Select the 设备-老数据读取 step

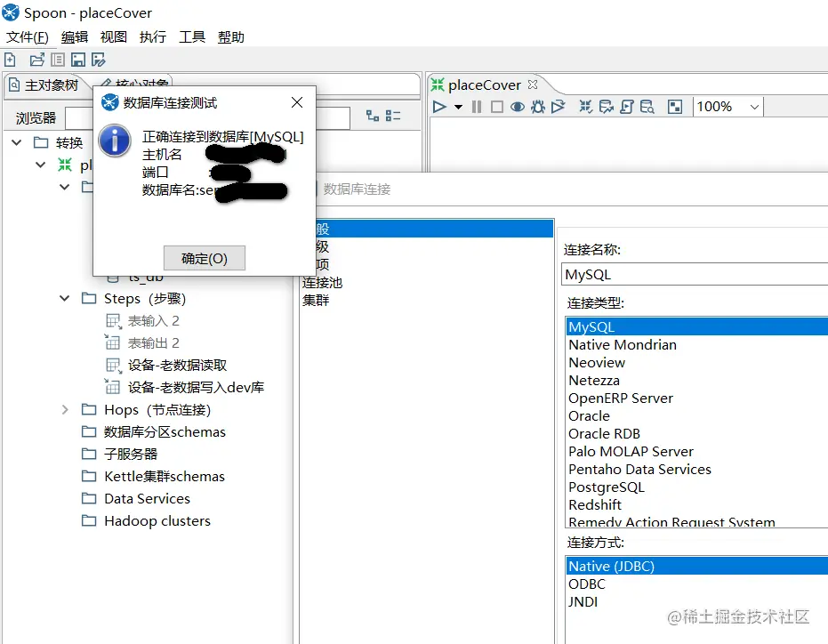pos(177,366)
